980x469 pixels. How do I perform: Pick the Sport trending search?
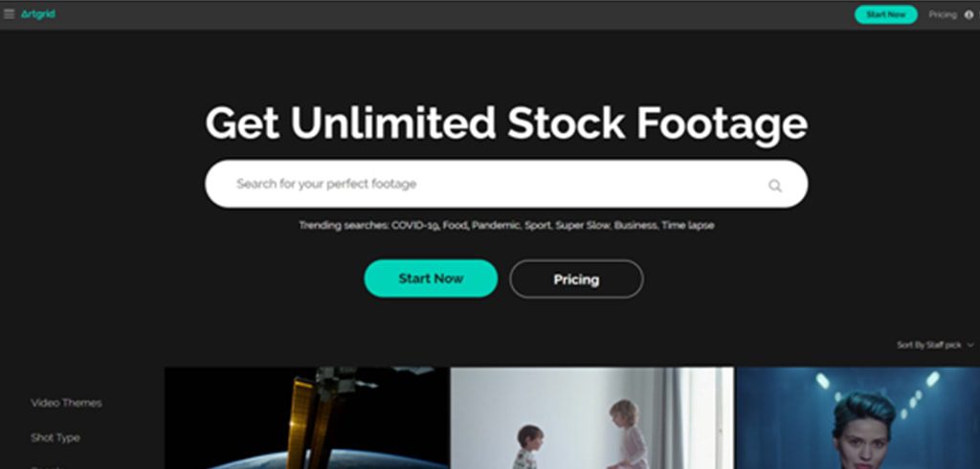point(538,225)
